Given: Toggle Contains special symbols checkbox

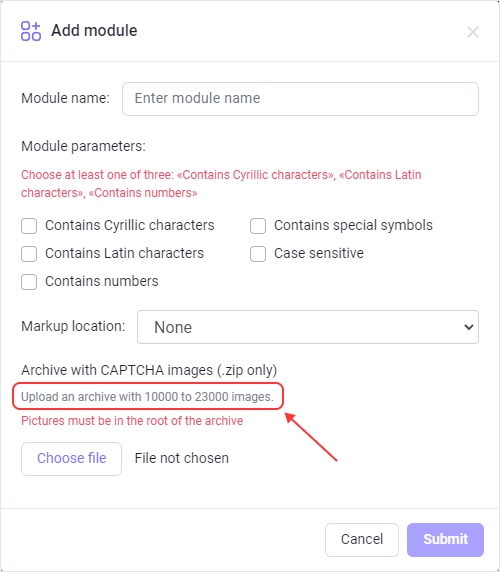Looking at the screenshot, I should (258, 226).
